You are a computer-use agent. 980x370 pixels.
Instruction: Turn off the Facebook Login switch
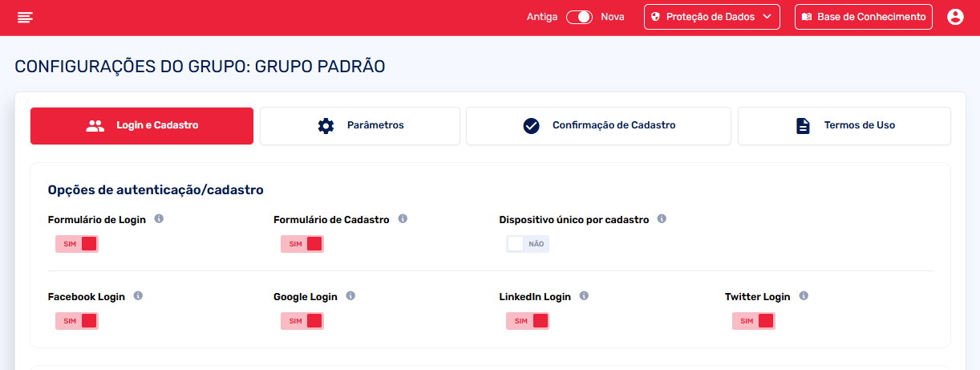point(77,321)
